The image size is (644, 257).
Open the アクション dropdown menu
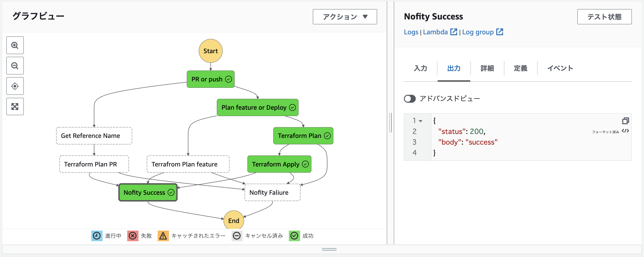pyautogui.click(x=345, y=17)
